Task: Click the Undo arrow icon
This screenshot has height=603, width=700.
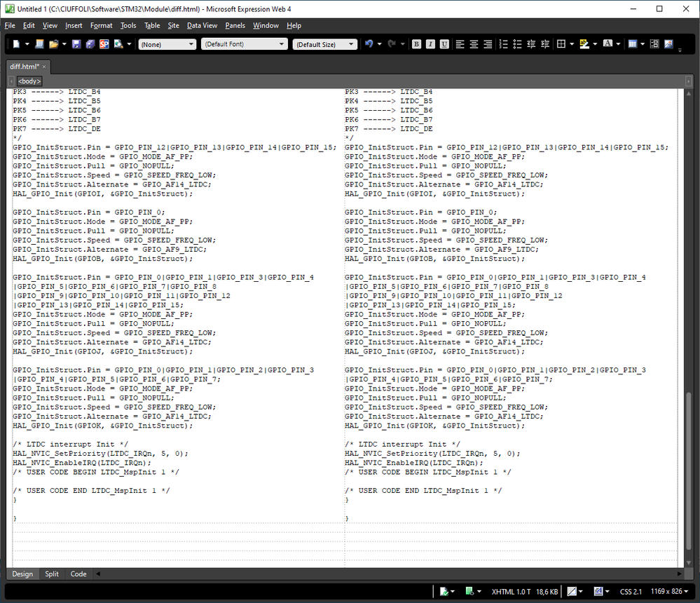Action: (x=369, y=43)
